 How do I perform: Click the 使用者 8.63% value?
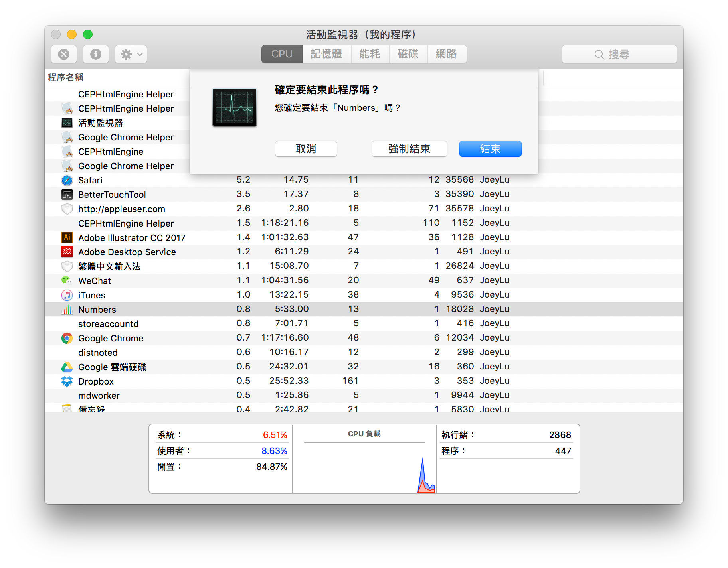(x=274, y=451)
